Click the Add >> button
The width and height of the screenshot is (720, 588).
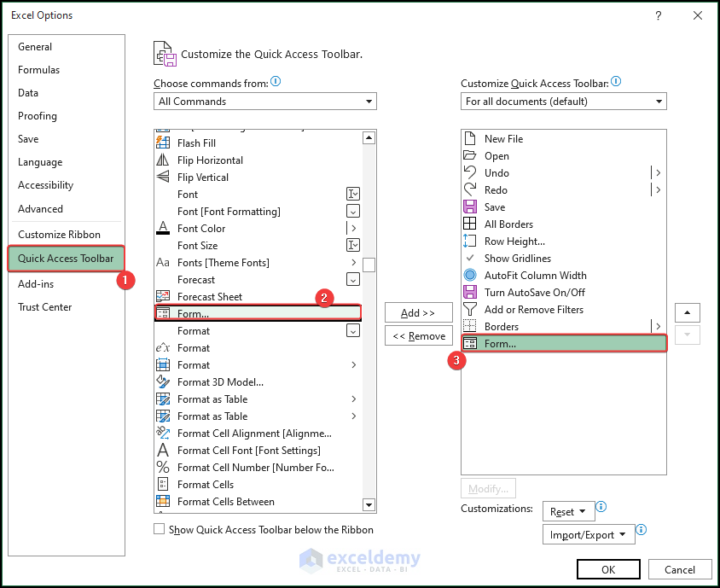pyautogui.click(x=418, y=313)
